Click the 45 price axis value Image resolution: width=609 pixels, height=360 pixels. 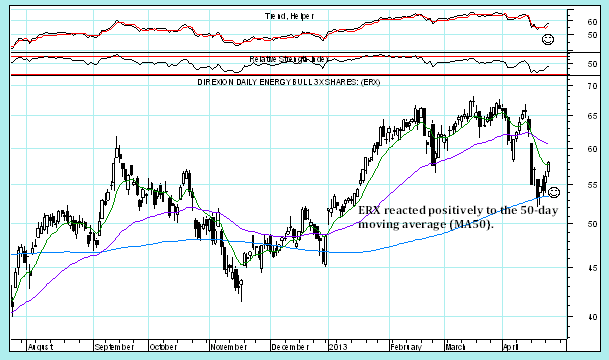(x=592, y=268)
